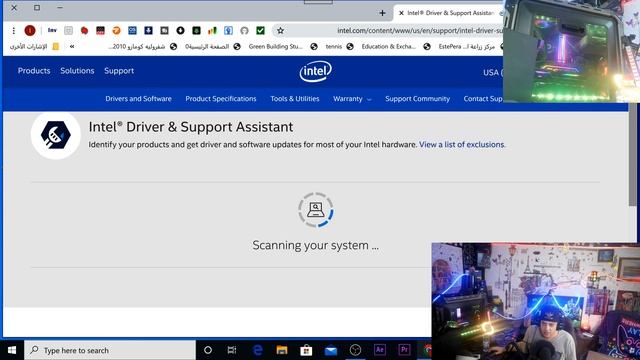Viewport: 640px width, 360px height.
Task: Click the white circle icon next to After Effects
Action: coord(355,350)
